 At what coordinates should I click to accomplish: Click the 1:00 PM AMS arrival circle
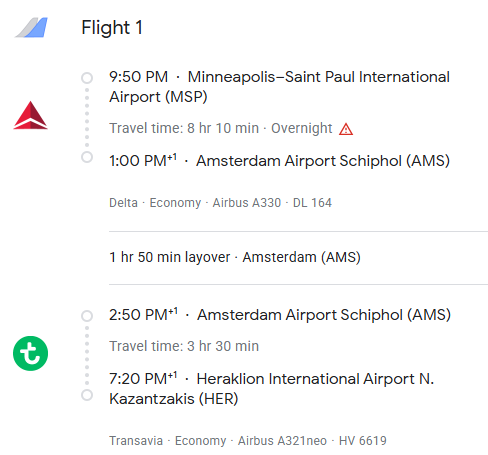pos(87,157)
